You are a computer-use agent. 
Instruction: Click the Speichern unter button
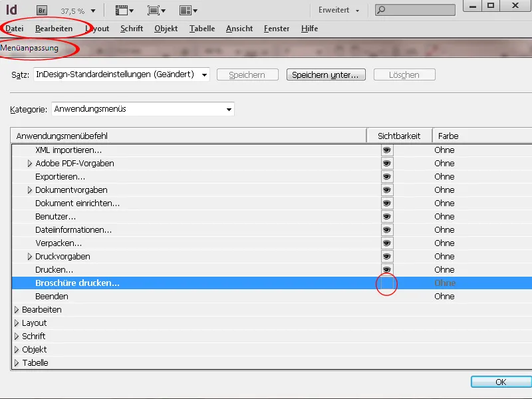pyautogui.click(x=326, y=74)
